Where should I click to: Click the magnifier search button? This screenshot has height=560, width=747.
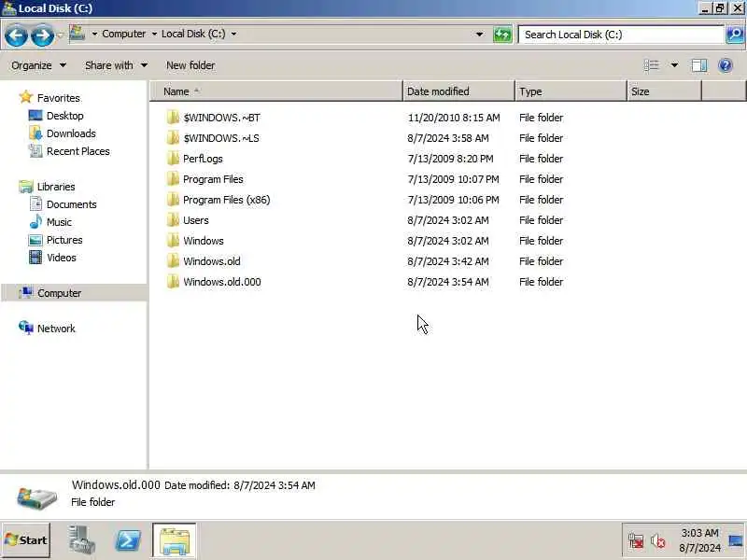point(735,35)
